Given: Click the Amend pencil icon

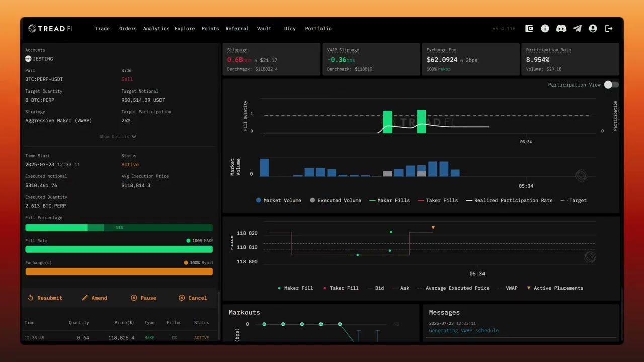Looking at the screenshot, I should coord(85,298).
